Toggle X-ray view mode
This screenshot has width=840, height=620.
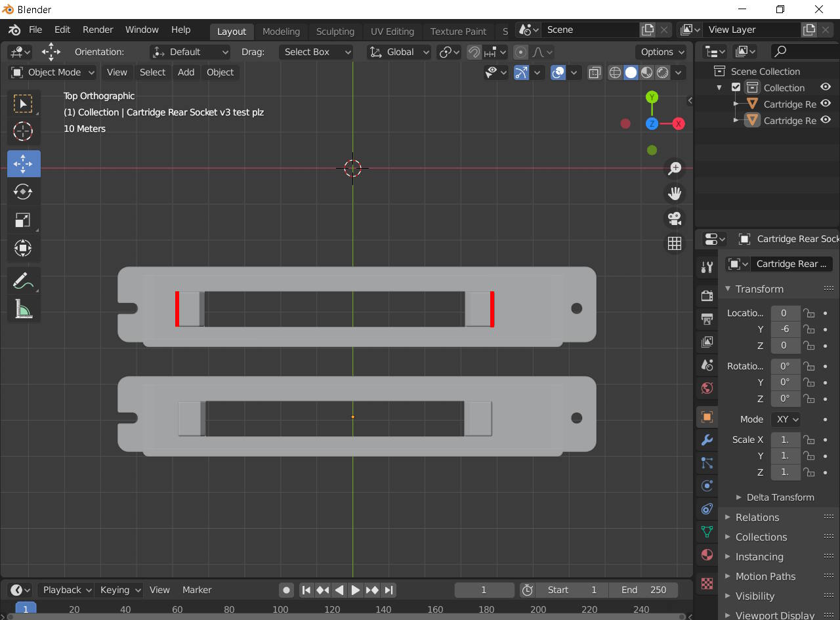coord(595,73)
